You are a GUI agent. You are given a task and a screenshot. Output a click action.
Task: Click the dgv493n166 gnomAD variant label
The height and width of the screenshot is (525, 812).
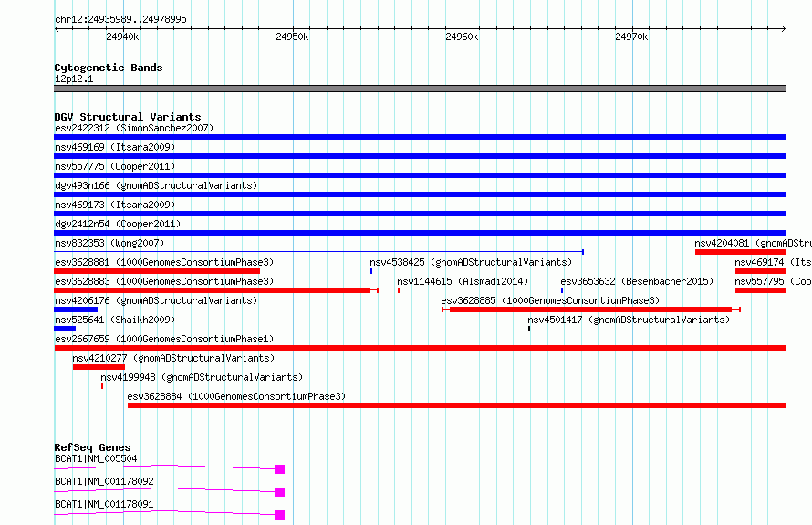[155, 185]
